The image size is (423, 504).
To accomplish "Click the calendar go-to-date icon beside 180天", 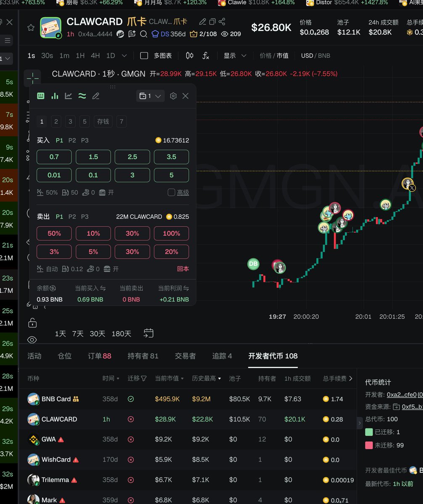I will tap(148, 333).
